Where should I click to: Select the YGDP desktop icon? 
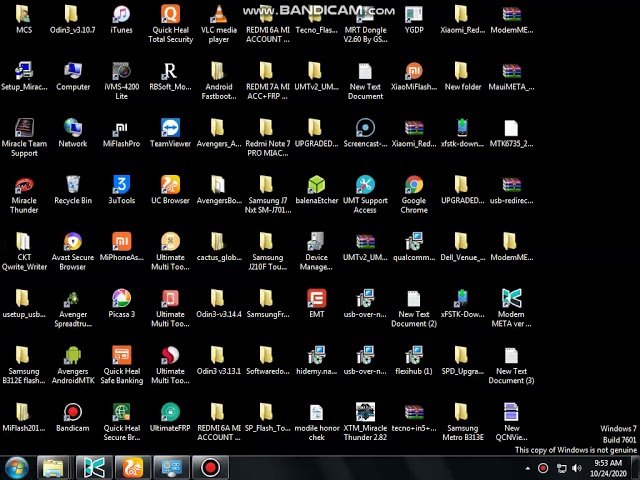(x=414, y=20)
